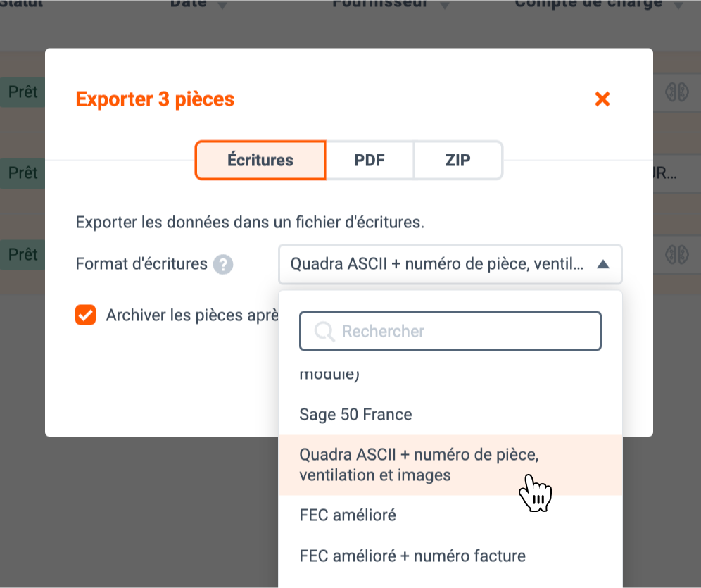The height and width of the screenshot is (588, 701).
Task: Sort by the Fournisseur column arrow
Action: pos(444,6)
